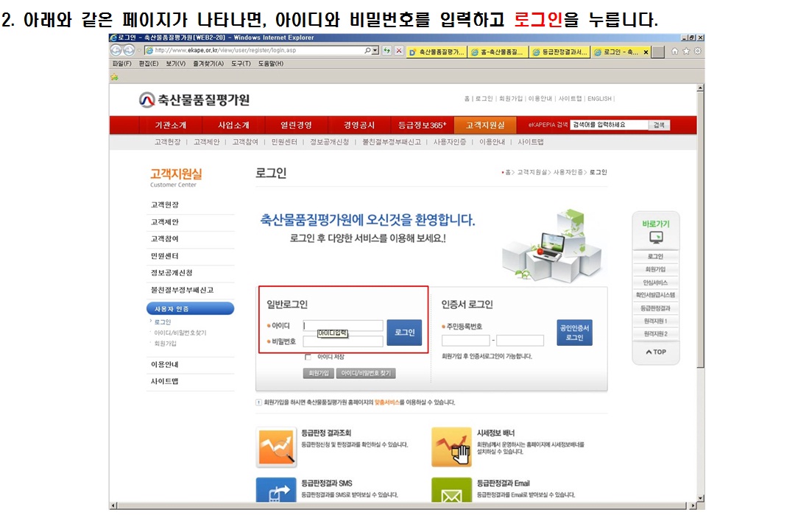Click the 등급판정 결과조회 chart icon
The width and height of the screenshot is (812, 515).
276,447
